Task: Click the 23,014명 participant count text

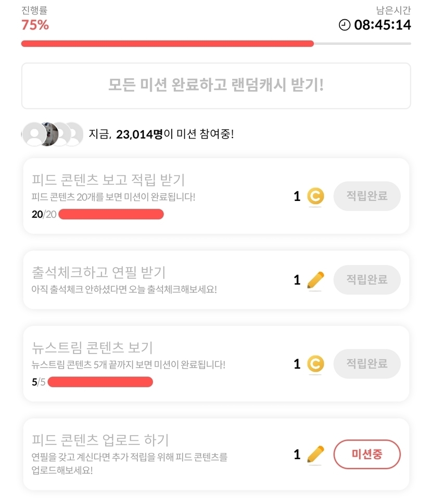Action: coord(139,134)
